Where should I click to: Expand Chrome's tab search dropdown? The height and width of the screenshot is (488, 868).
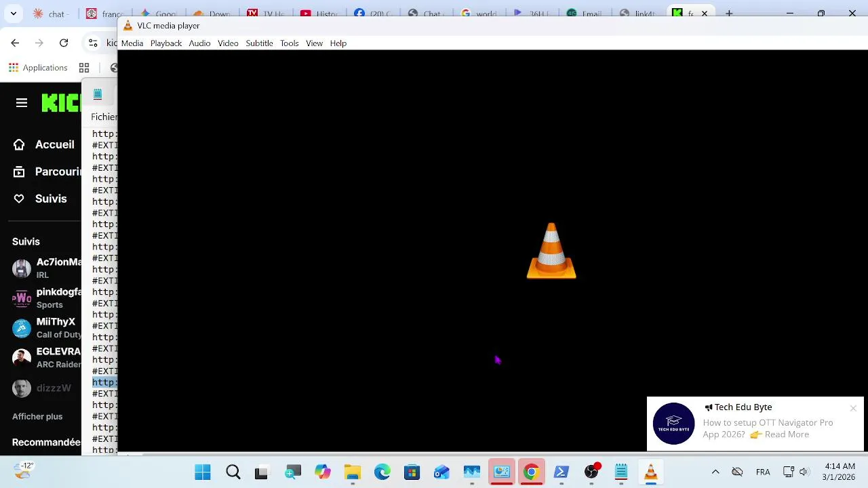coord(13,14)
